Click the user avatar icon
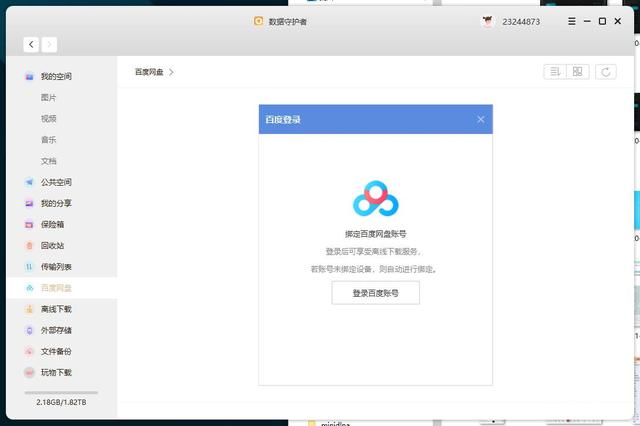Screen dimensions: 640x426 [x=487, y=21]
